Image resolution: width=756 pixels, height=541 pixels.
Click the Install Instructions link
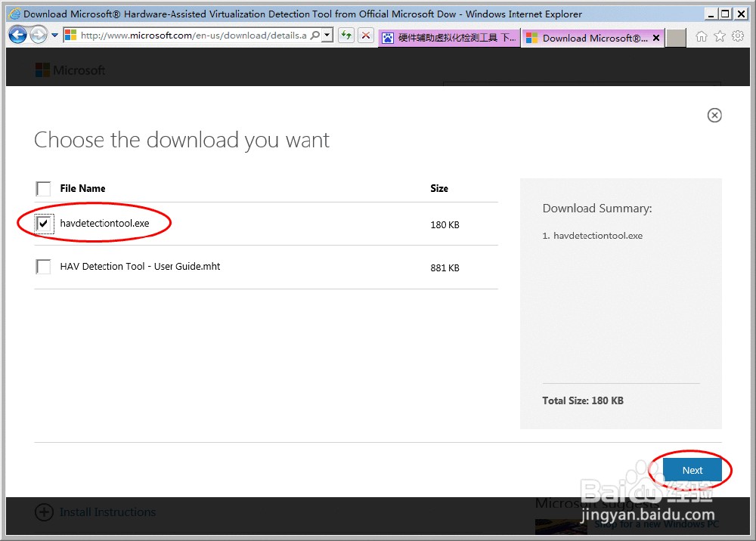click(107, 512)
